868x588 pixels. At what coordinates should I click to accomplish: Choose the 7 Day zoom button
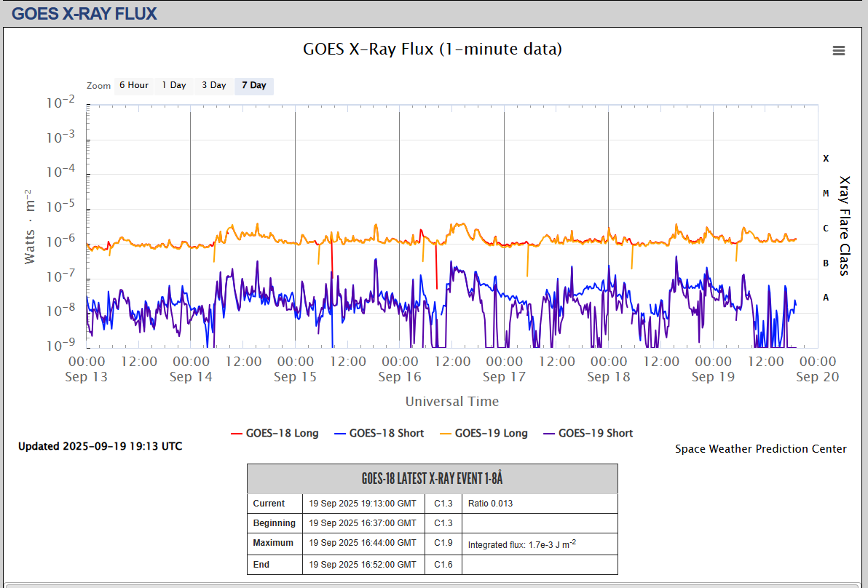[254, 85]
